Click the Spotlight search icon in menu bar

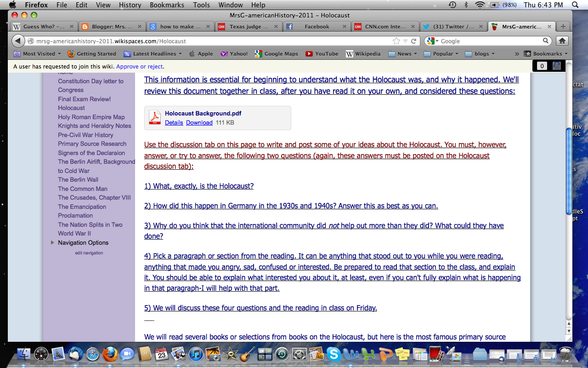tap(575, 5)
